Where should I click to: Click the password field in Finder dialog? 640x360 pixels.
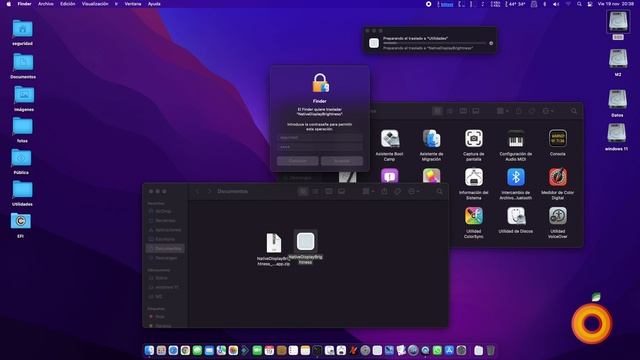(x=320, y=147)
